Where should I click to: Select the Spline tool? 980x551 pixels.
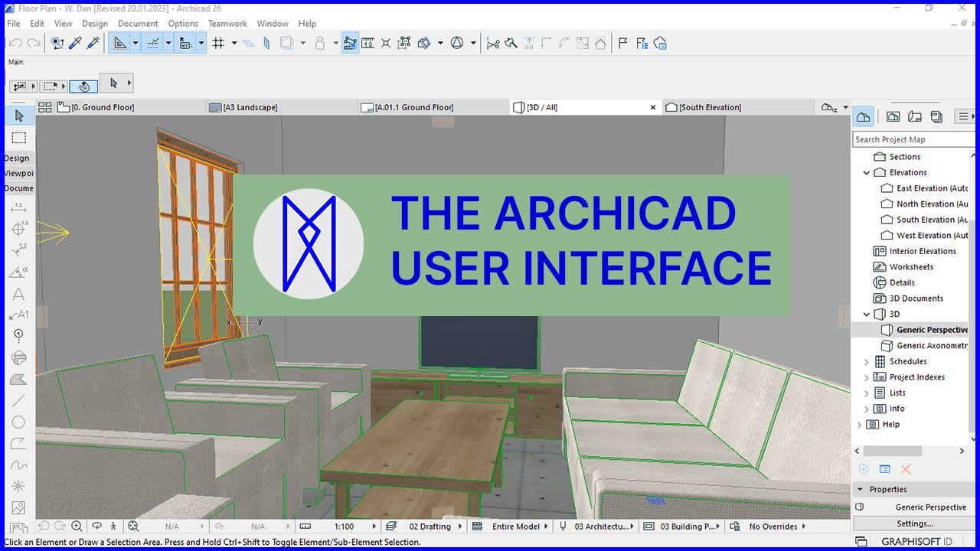pos(18,465)
